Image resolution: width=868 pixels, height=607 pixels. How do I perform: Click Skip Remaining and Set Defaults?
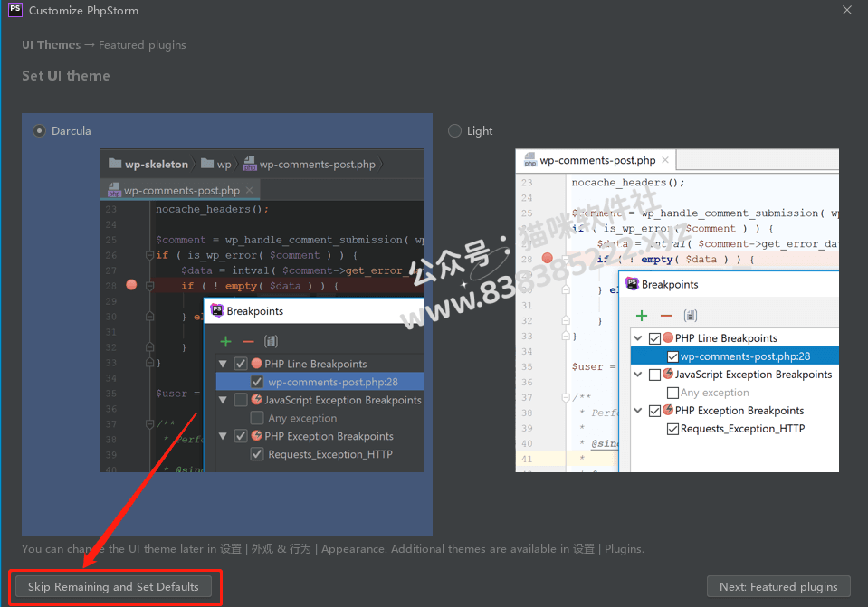click(113, 586)
